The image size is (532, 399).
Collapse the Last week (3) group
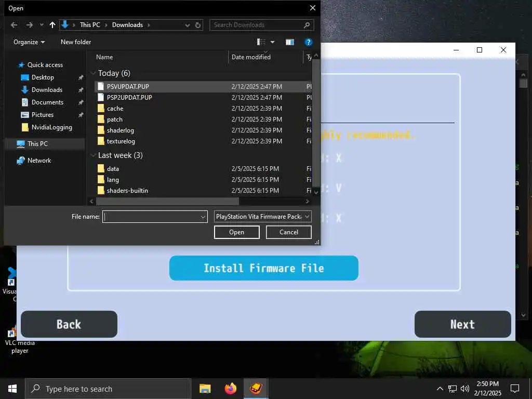click(x=93, y=155)
